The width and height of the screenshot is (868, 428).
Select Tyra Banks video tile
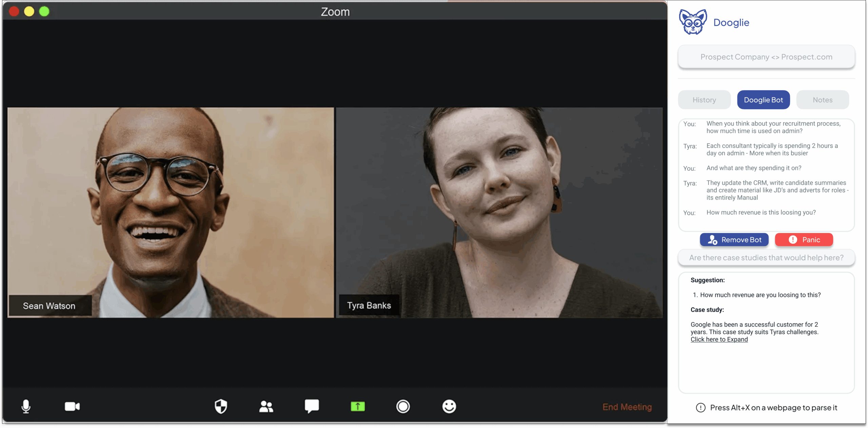pyautogui.click(x=499, y=212)
